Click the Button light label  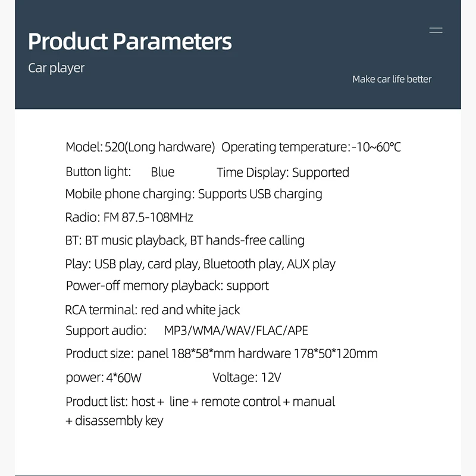point(98,172)
